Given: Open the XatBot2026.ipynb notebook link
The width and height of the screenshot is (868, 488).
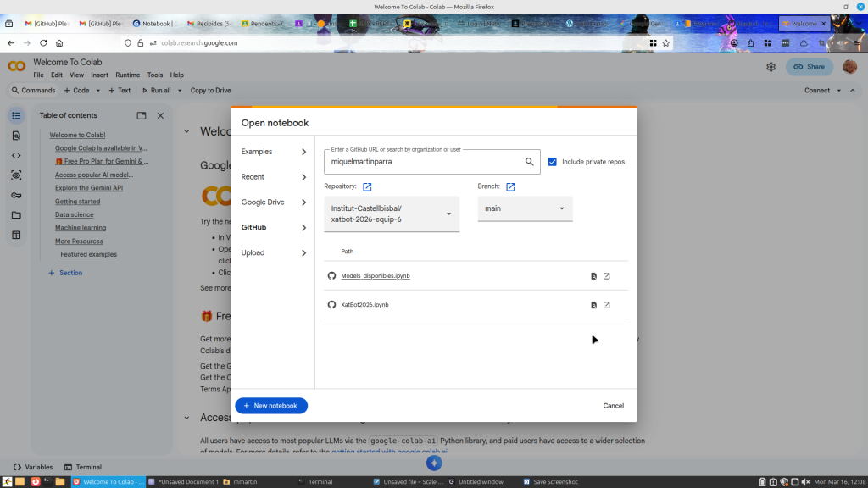Looking at the screenshot, I should pyautogui.click(x=364, y=305).
